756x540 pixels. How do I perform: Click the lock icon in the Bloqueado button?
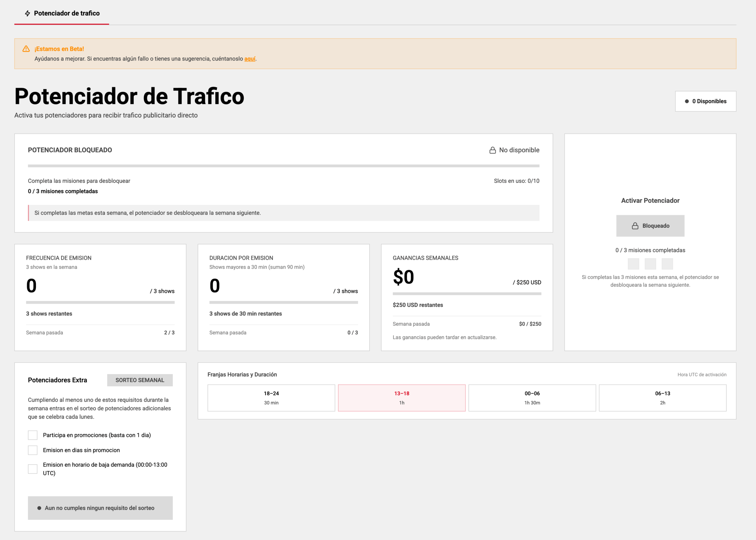click(635, 226)
